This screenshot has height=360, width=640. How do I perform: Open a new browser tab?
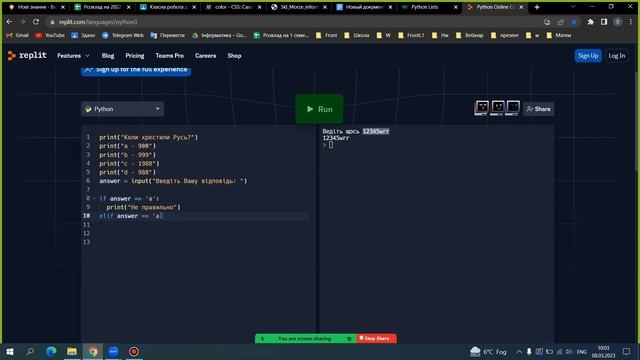point(537,7)
